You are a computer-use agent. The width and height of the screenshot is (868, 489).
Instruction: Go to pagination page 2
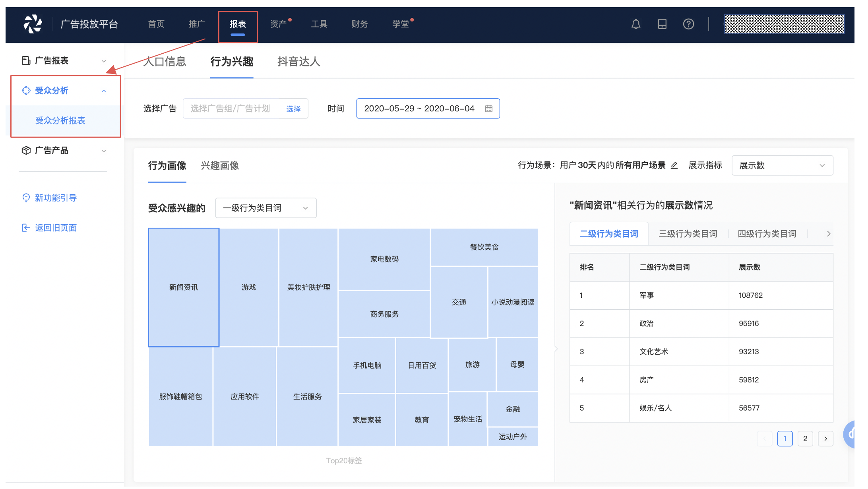tap(805, 439)
